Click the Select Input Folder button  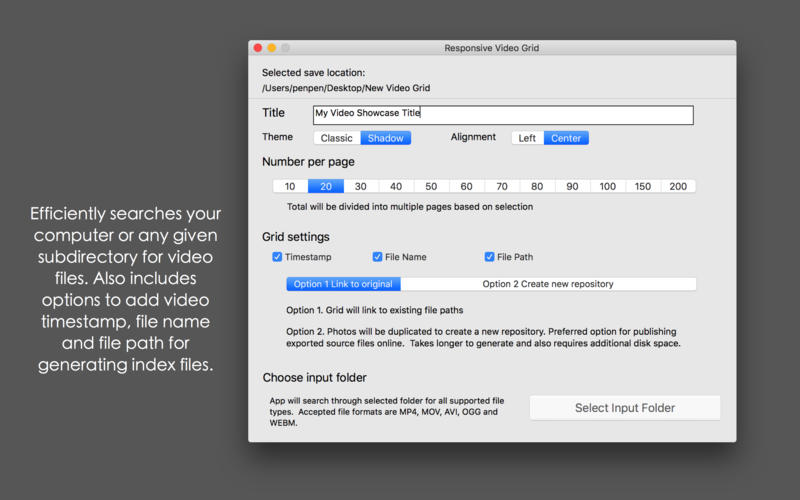click(625, 408)
